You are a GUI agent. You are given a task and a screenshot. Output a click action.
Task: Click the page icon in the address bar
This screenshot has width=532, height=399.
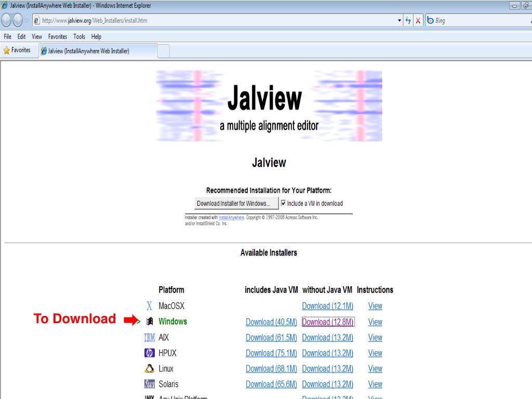[x=37, y=20]
